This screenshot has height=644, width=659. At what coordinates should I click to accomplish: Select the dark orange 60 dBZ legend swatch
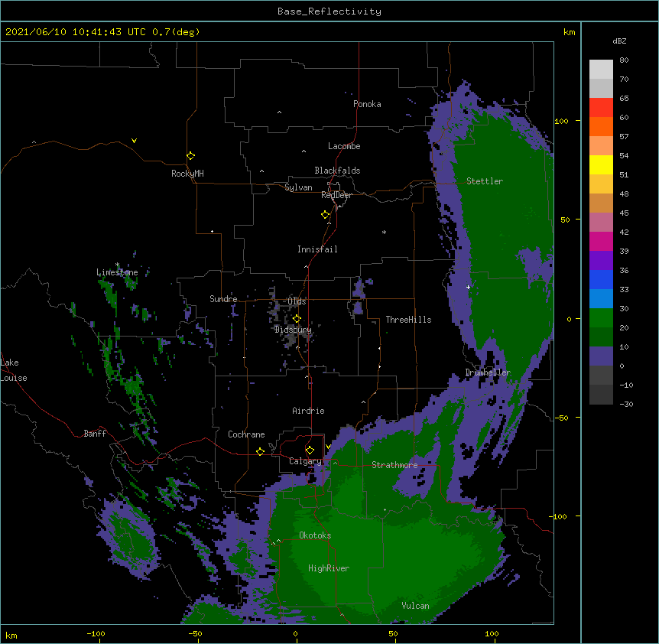601,126
